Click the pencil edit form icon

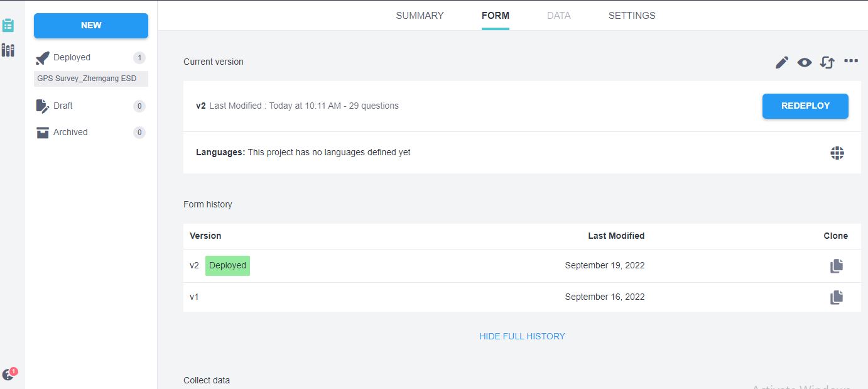point(781,62)
